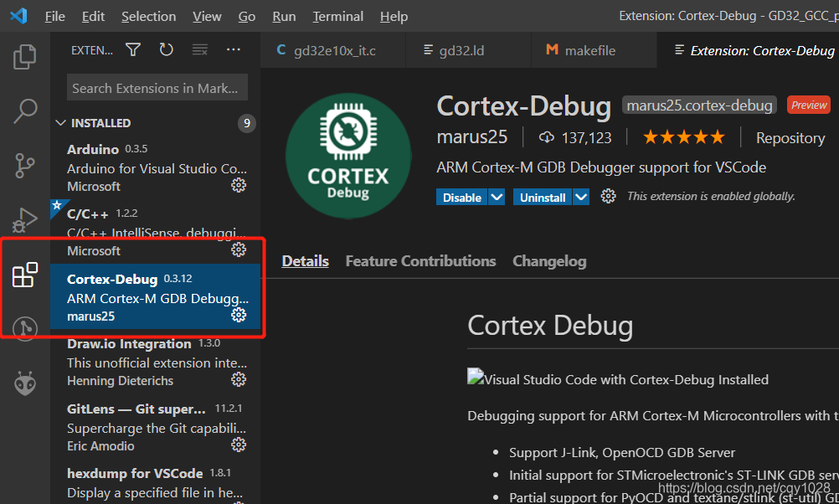Switch to gd32.ld tab
Viewport: 839px width, 504px height.
(x=469, y=50)
